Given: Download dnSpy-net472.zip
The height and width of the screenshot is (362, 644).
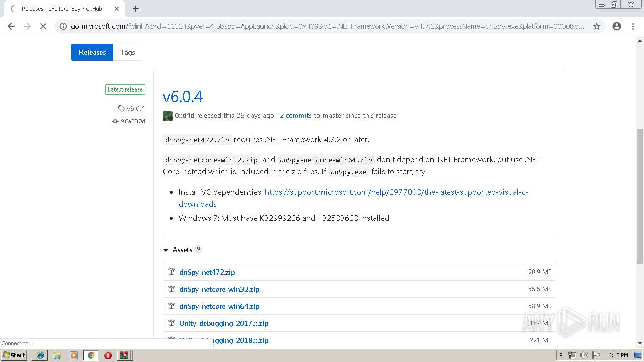Looking at the screenshot, I should (207, 272).
